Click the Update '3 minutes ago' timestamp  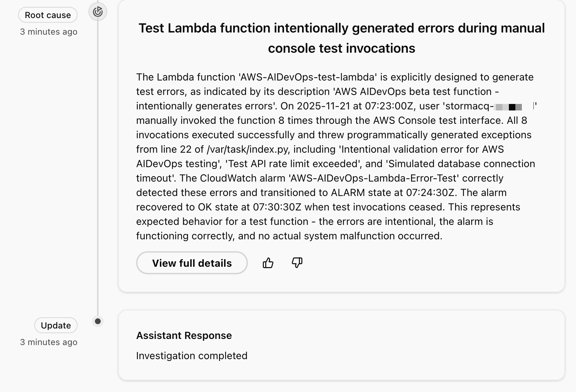point(49,342)
